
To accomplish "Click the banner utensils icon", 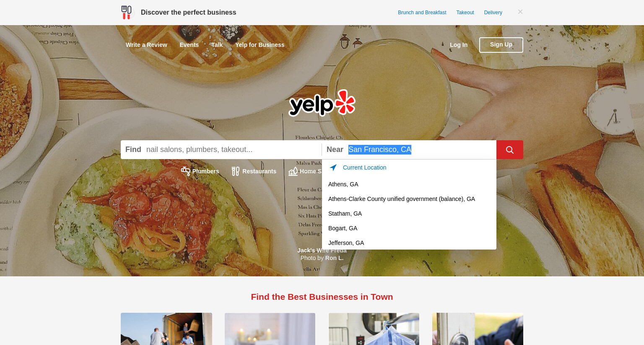I will click(x=126, y=13).
